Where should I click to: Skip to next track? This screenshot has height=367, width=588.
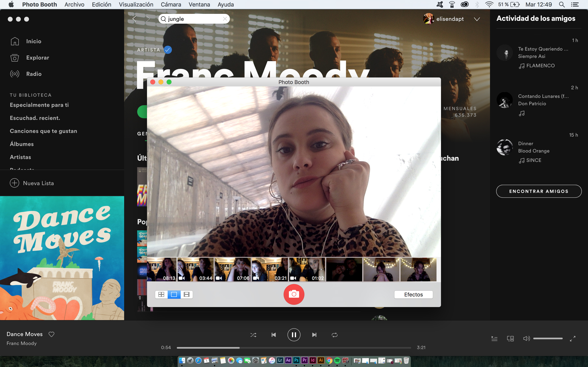click(314, 335)
